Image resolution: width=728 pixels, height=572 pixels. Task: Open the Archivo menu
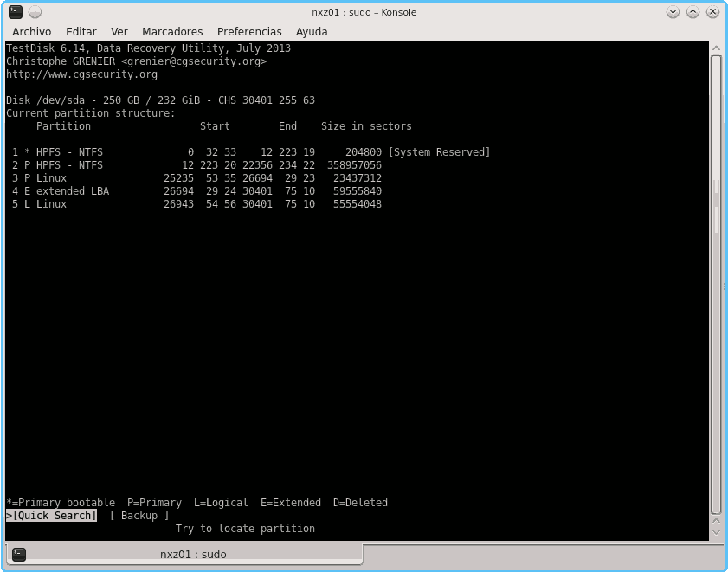pyautogui.click(x=31, y=31)
